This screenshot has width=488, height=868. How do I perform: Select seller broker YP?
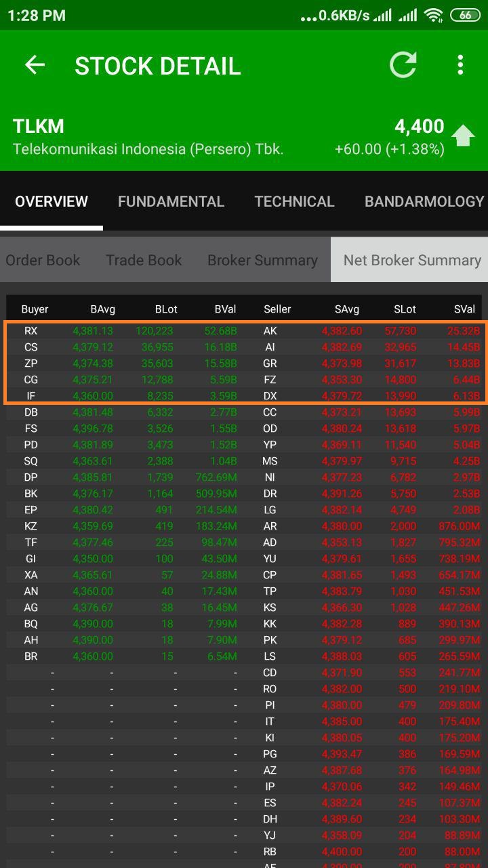(x=270, y=445)
